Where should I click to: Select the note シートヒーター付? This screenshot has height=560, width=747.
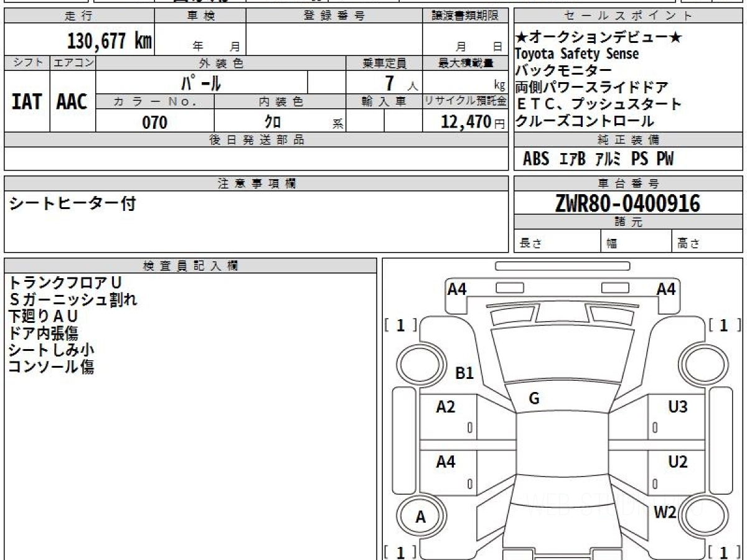pyautogui.click(x=72, y=203)
